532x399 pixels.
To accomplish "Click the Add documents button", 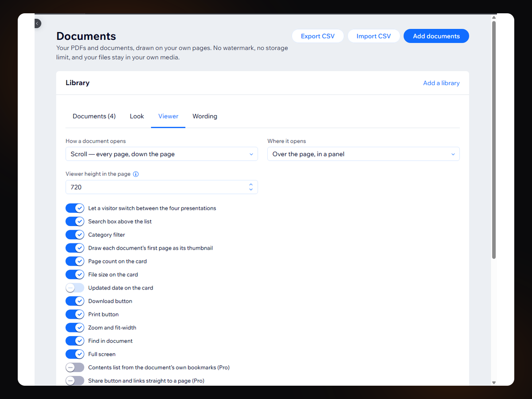I will click(x=436, y=36).
